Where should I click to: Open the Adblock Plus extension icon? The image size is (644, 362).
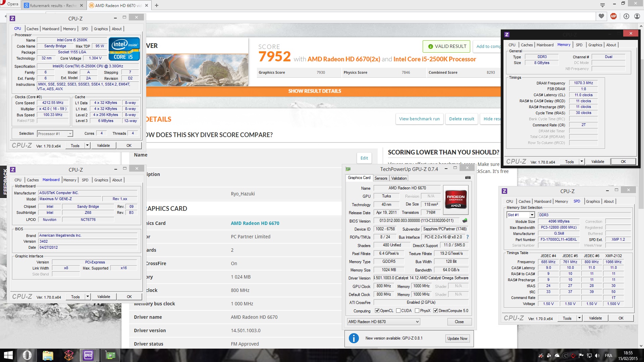point(613,16)
